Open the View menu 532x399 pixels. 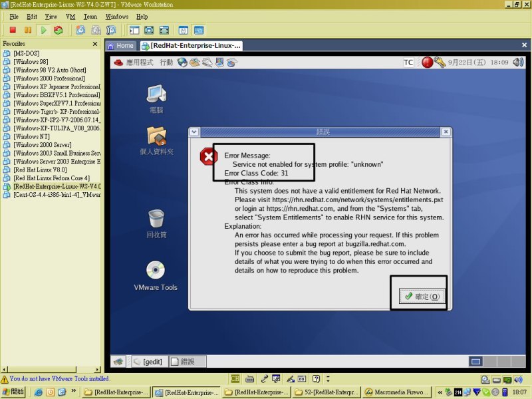click(x=51, y=17)
